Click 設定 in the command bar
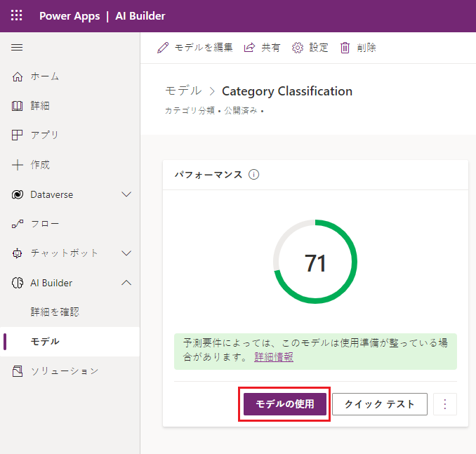Image resolution: width=476 pixels, height=454 pixels. [319, 48]
